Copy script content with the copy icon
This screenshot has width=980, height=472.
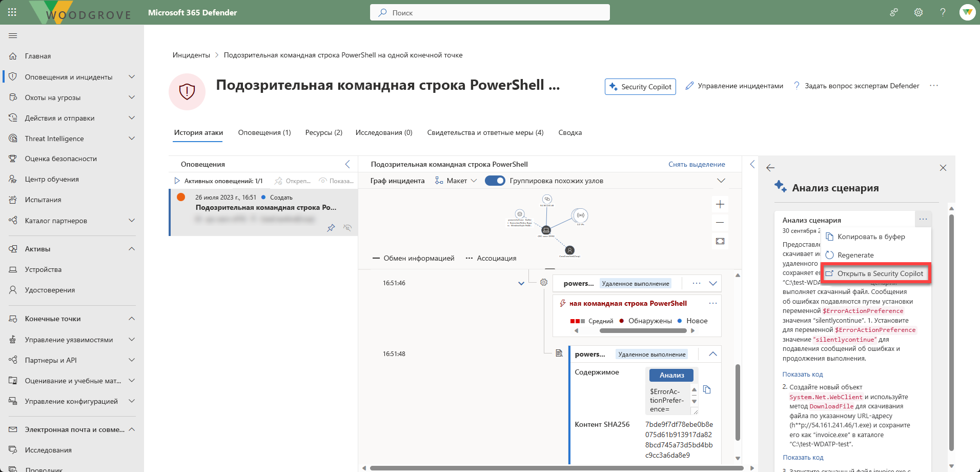coord(707,390)
